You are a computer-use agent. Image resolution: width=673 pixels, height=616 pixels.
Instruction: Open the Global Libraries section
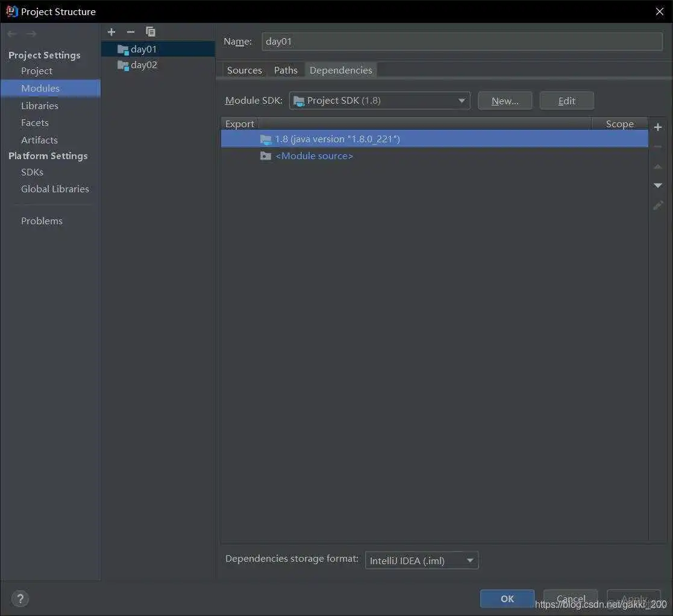point(55,189)
